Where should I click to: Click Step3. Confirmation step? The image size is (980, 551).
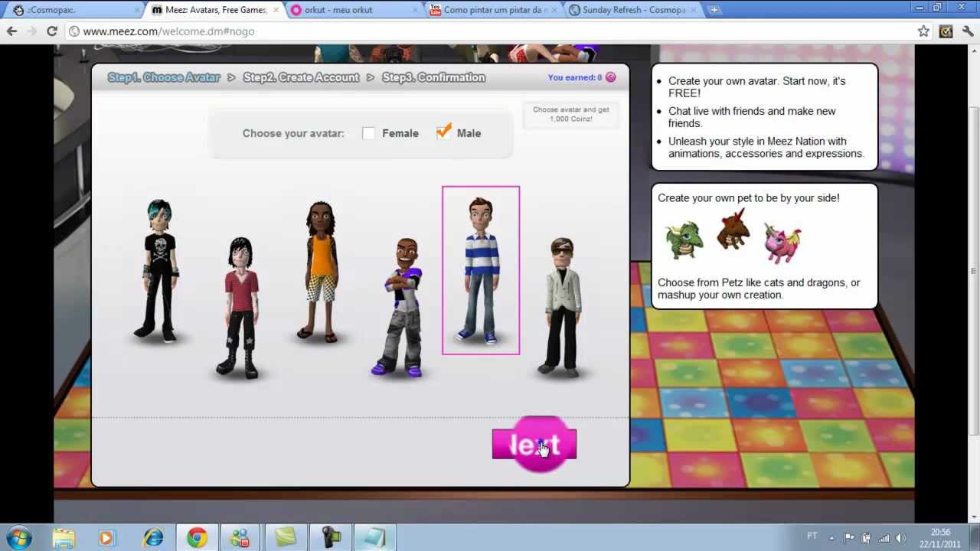click(433, 77)
